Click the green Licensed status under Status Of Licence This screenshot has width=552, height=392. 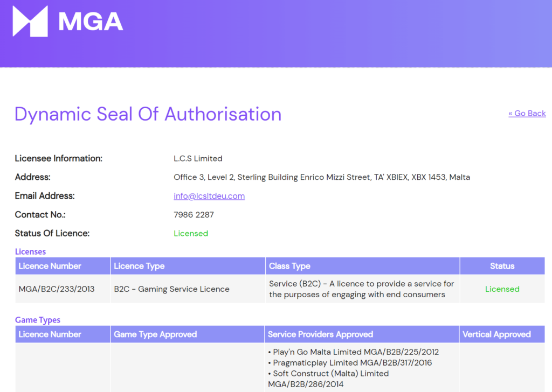click(191, 234)
